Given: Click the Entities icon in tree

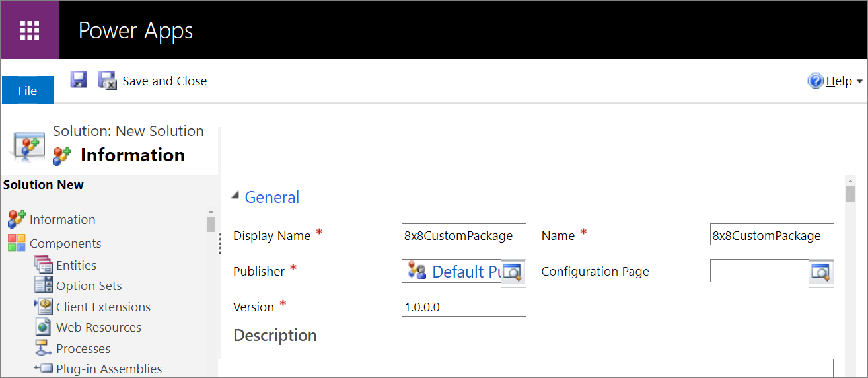Looking at the screenshot, I should click(x=44, y=265).
